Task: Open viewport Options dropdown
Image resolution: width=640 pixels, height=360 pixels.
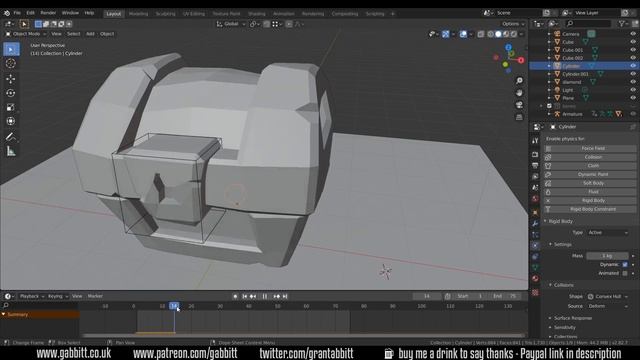Action: click(513, 24)
